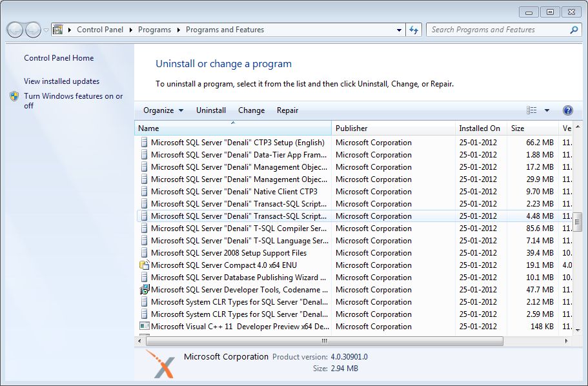This screenshot has width=588, height=386.
Task: Select Microsoft SQL Server Compact 4.0 x64 ENU
Action: [224, 265]
